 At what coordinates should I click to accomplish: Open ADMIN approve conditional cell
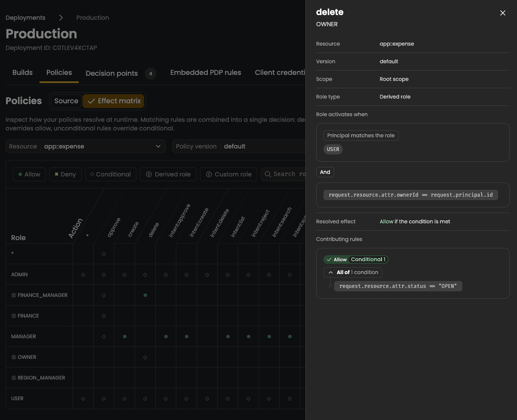[x=104, y=275]
